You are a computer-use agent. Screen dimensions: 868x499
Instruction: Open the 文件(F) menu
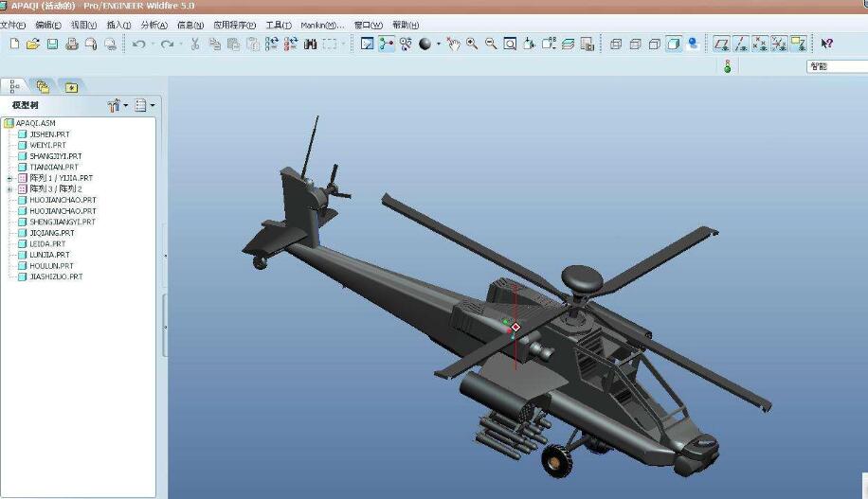13,25
